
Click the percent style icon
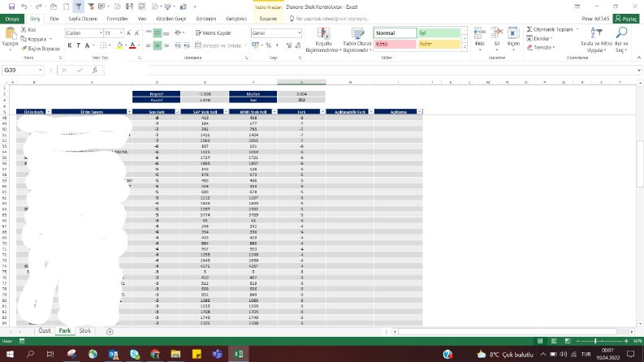tap(268, 45)
